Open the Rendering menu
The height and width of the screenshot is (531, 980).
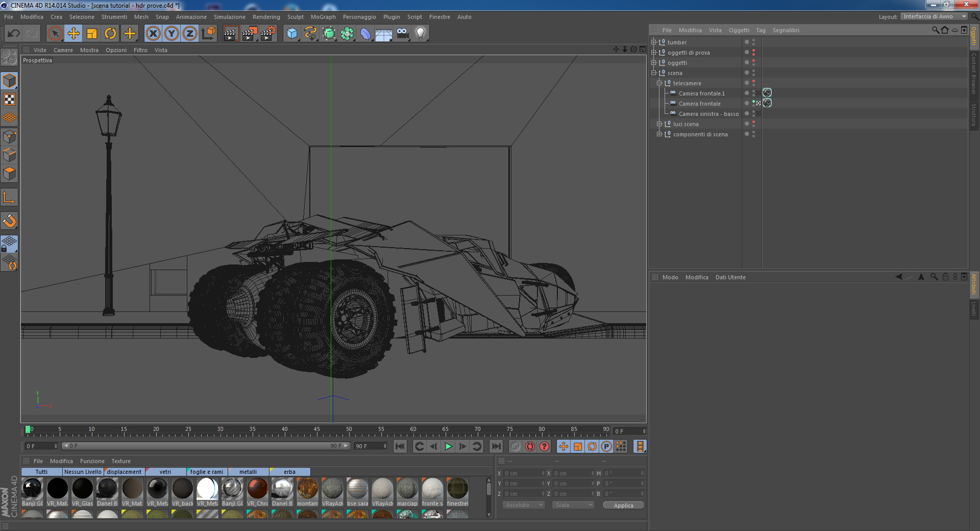(x=266, y=17)
